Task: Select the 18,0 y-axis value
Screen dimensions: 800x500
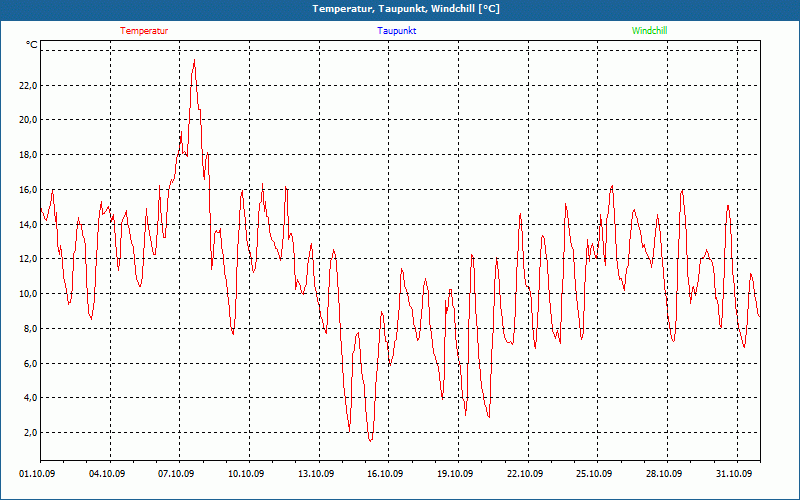Action: point(28,155)
